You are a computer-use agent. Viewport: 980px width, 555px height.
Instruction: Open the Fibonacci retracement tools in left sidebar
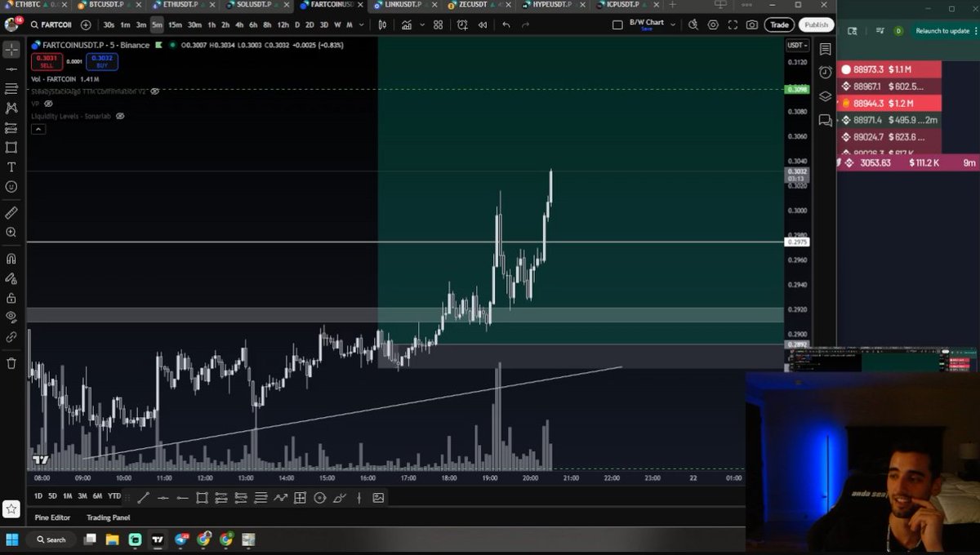click(11, 88)
